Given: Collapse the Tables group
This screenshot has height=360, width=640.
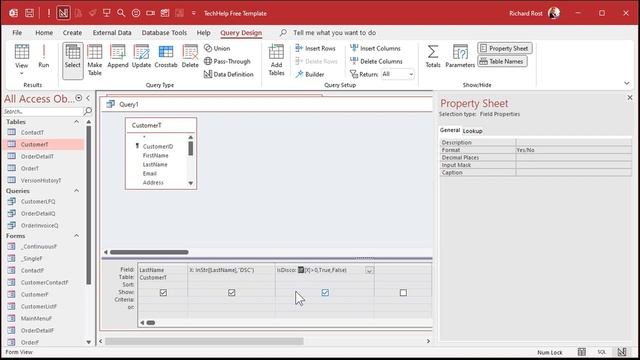Looking at the screenshot, I should click(76, 122).
